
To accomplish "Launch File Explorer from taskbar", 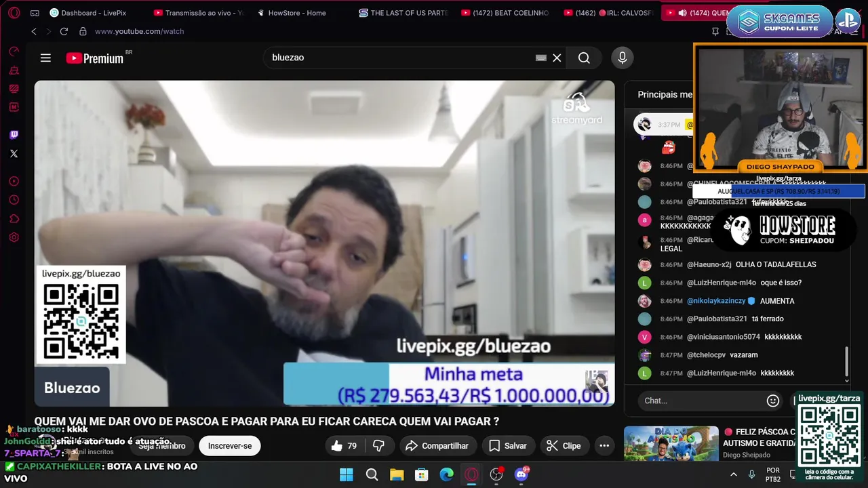I will pos(397,474).
